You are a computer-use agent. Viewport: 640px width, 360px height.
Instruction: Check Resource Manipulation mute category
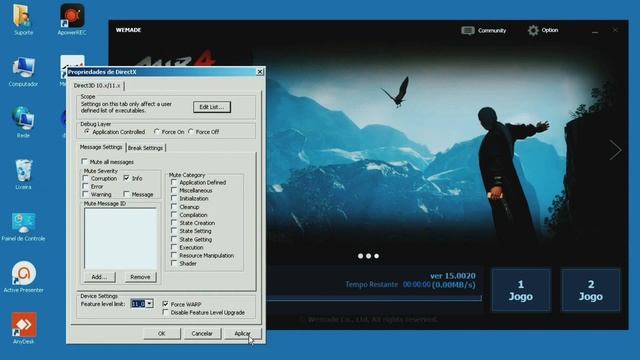174,256
